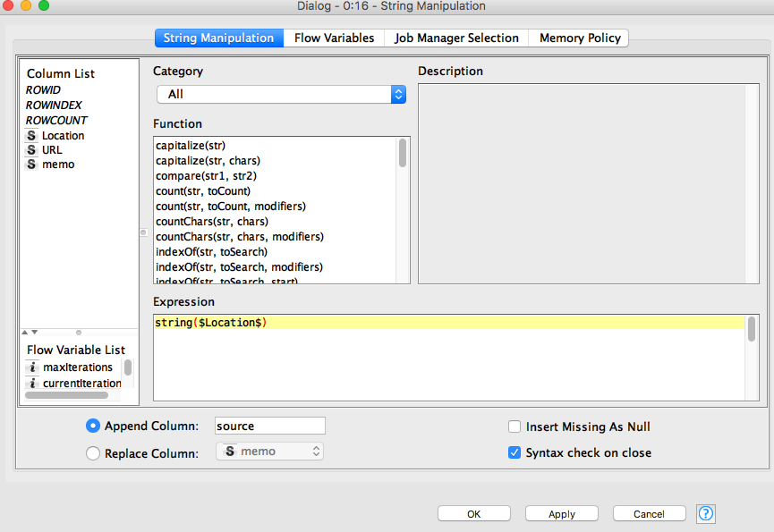
Task: Select the compare(str1, str2) function
Action: coord(207,176)
